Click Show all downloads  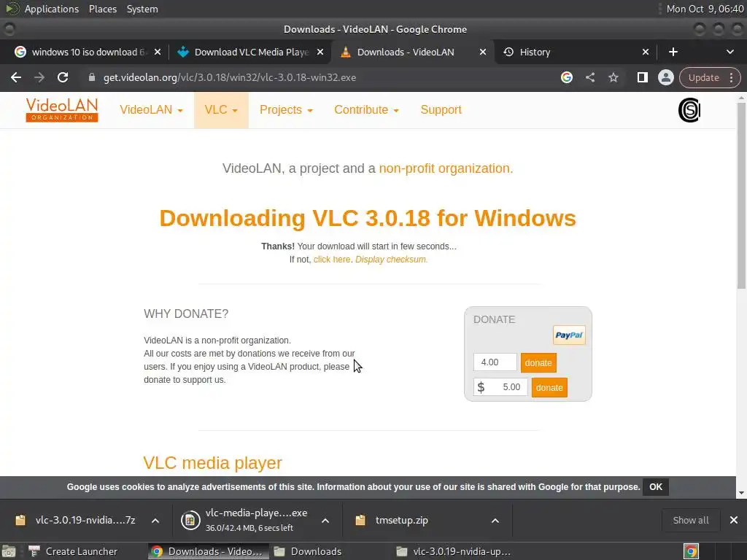(691, 521)
